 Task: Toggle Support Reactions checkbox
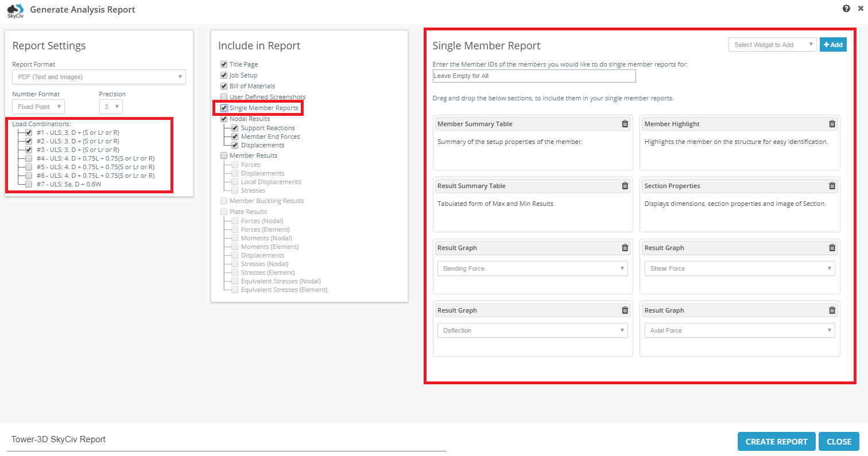point(235,128)
